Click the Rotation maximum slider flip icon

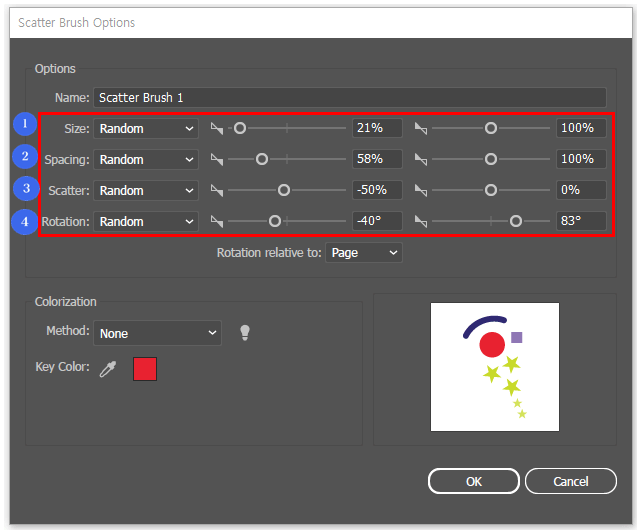[421, 221]
